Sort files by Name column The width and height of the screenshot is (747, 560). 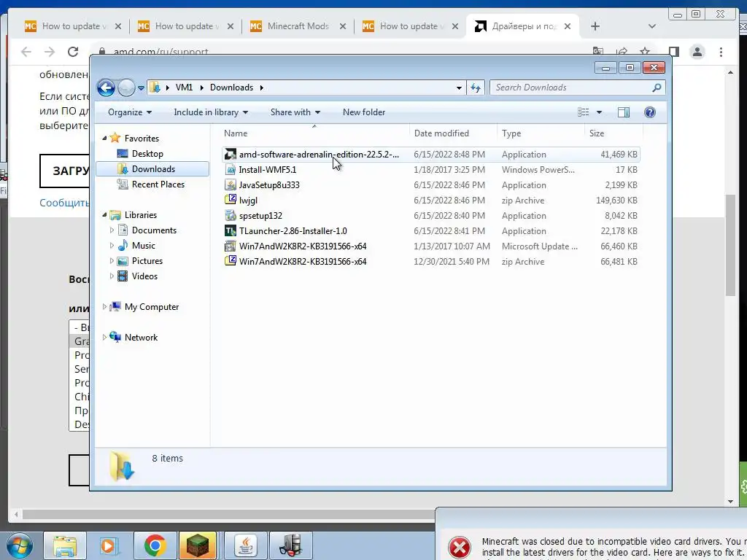point(314,133)
